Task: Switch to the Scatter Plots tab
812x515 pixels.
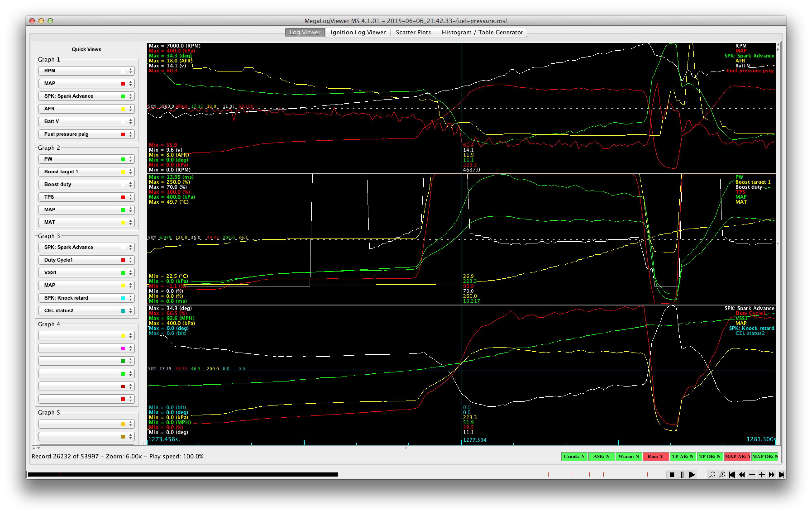Action: tap(413, 32)
